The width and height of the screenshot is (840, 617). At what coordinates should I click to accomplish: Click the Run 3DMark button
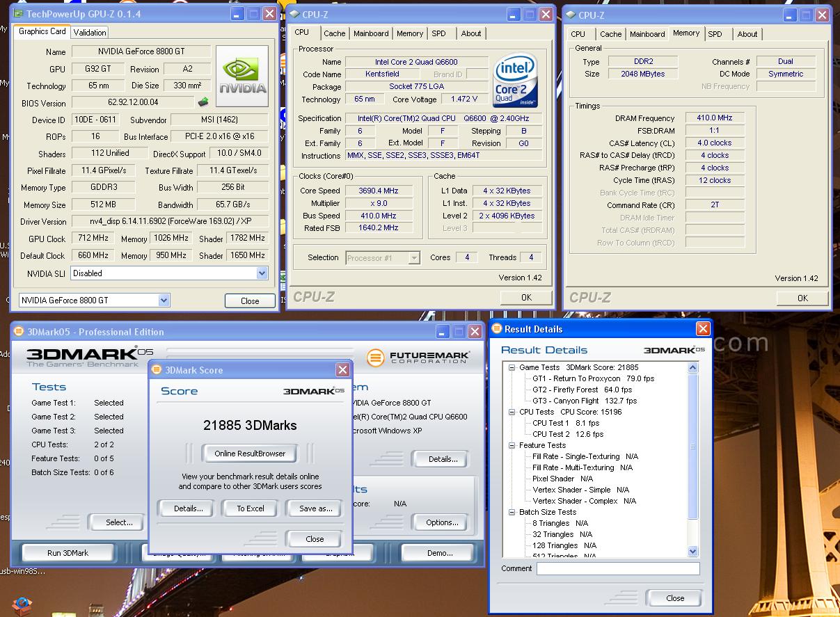click(x=68, y=553)
